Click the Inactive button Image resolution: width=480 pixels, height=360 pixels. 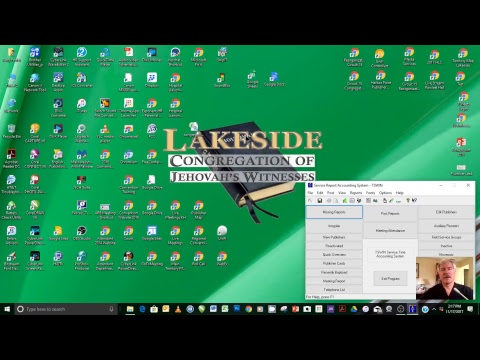tap(446, 246)
